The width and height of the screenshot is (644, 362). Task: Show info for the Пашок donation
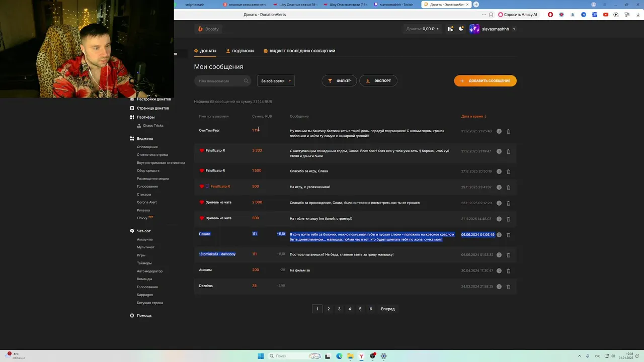(x=499, y=235)
